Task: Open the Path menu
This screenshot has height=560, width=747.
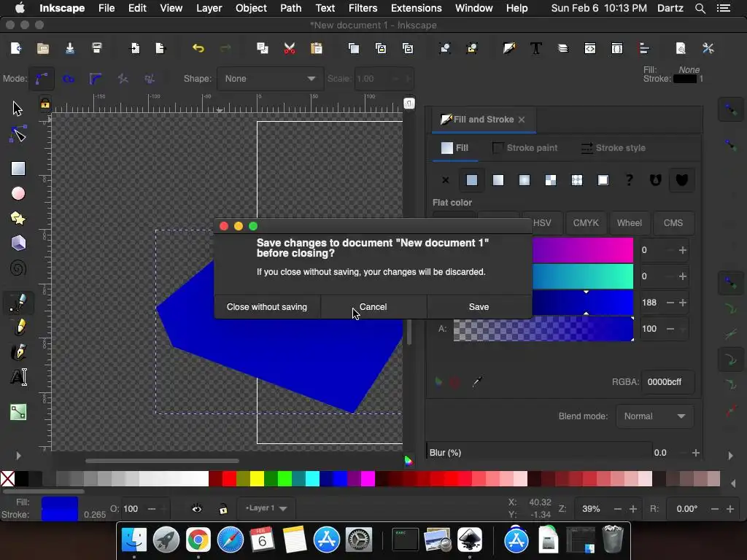Action: [x=290, y=8]
